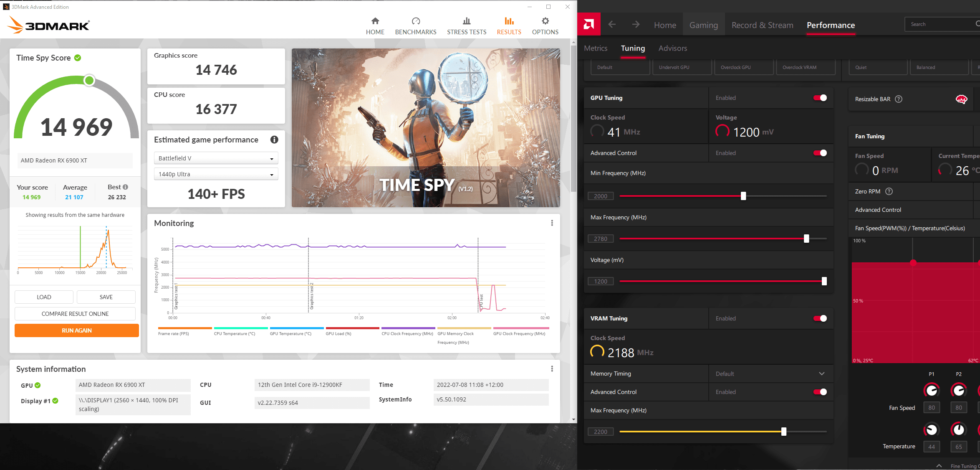Select the Overclock GPU preset
Screen dimensions: 980x470
pos(744,67)
